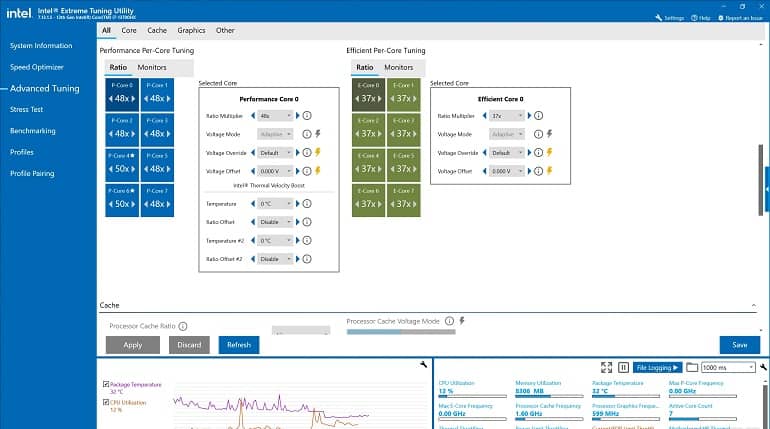Screen dimensions: 770x429
Task: Start File Logging
Action: (657, 367)
